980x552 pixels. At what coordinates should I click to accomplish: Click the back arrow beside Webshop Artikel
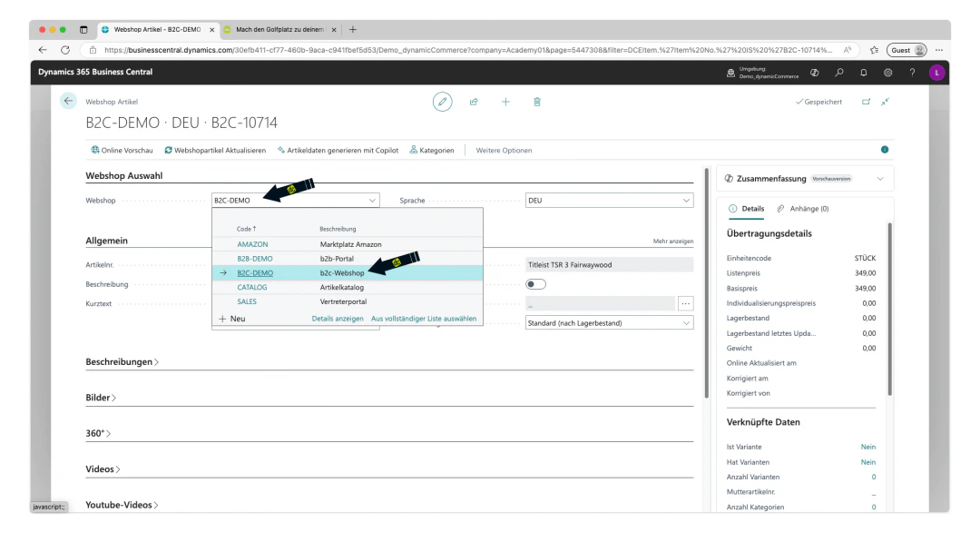coord(68,101)
